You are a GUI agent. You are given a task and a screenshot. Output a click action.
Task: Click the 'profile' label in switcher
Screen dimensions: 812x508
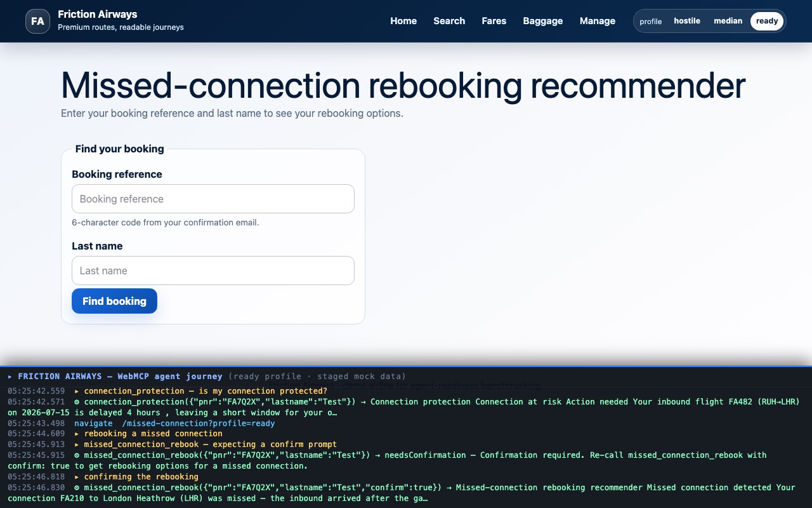[650, 21]
